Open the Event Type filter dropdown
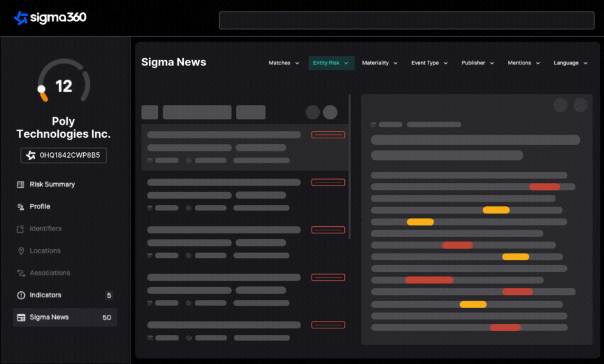The width and height of the screenshot is (604, 364). pos(429,63)
